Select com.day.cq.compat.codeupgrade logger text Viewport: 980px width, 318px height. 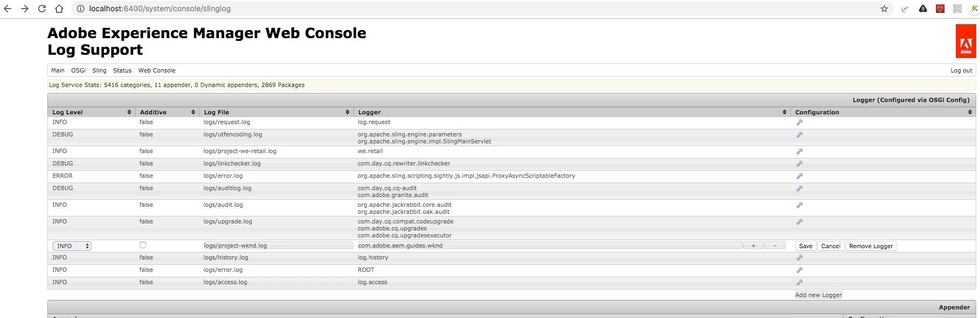405,222
